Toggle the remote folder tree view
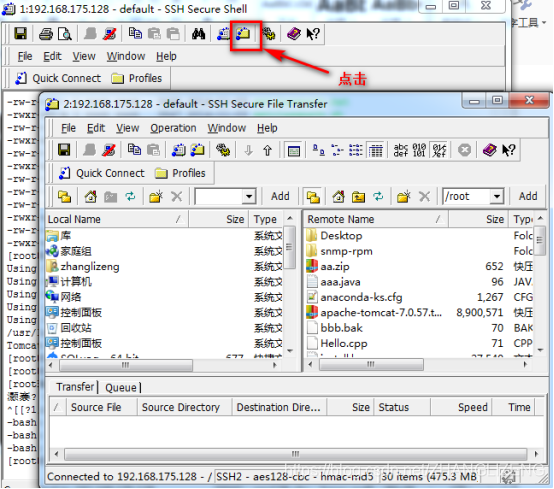Screen dimensions: 554x489 pos(313,197)
